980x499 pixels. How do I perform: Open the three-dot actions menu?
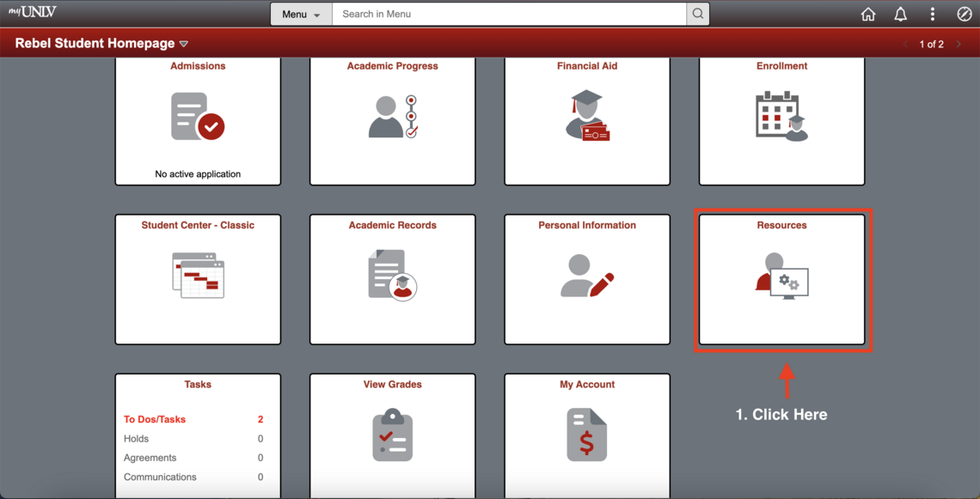932,14
